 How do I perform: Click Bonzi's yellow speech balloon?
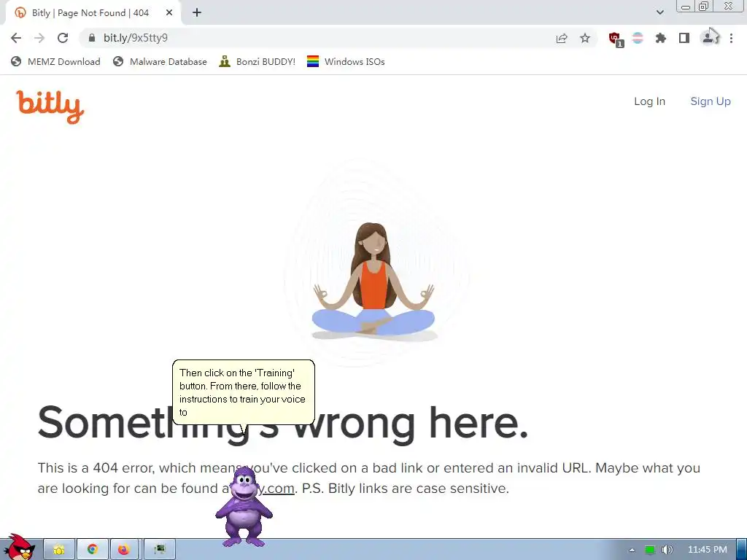244,392
